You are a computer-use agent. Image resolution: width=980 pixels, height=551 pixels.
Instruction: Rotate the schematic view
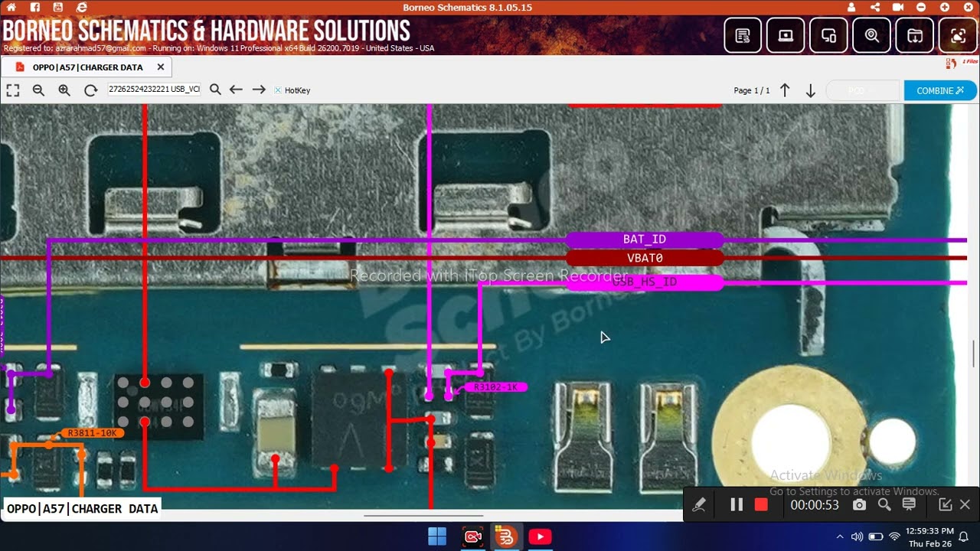pyautogui.click(x=90, y=90)
